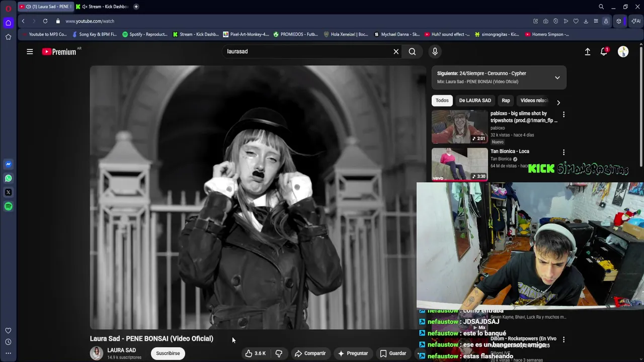
Task: Open options for Dillom Rocketpowers video
Action: 563,340
